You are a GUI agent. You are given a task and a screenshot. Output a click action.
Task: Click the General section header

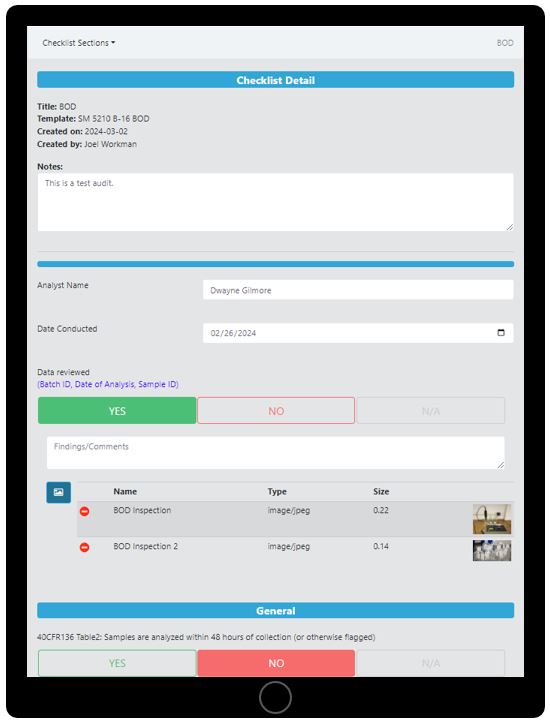pyautogui.click(x=275, y=610)
